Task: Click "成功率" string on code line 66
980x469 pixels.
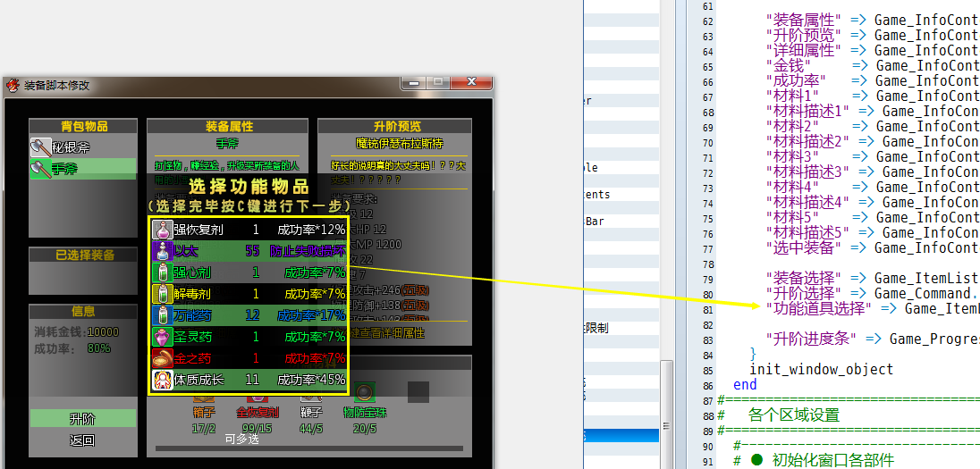Action: point(796,80)
